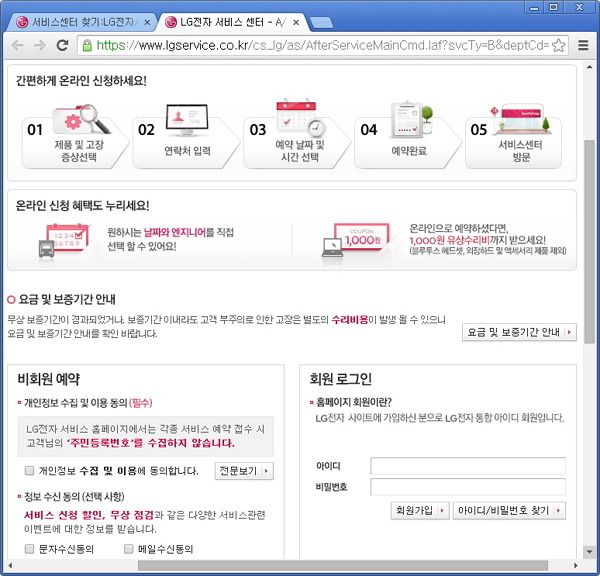
Task: Click the vertical scrollbar thumb
Action: (x=589, y=242)
